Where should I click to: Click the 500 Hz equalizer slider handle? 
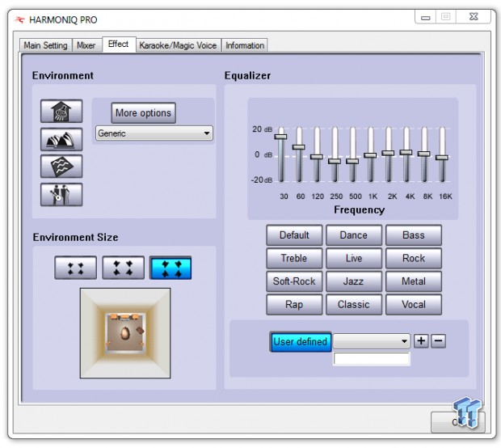352,161
